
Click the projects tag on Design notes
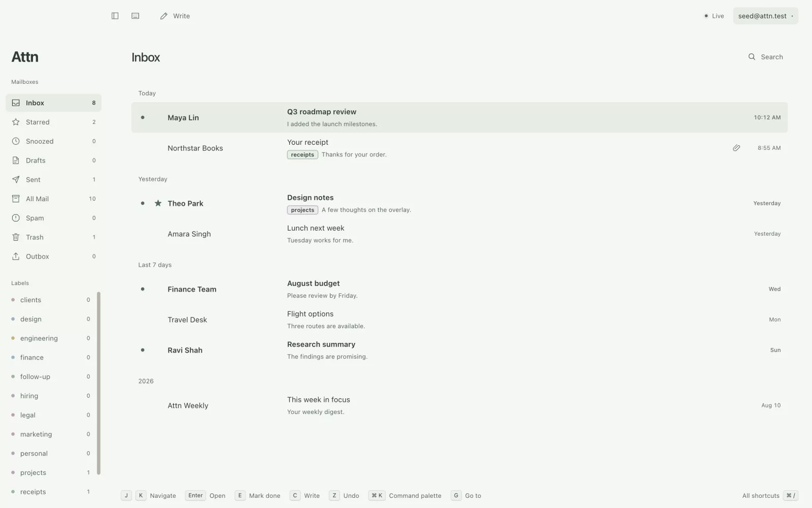coord(302,210)
